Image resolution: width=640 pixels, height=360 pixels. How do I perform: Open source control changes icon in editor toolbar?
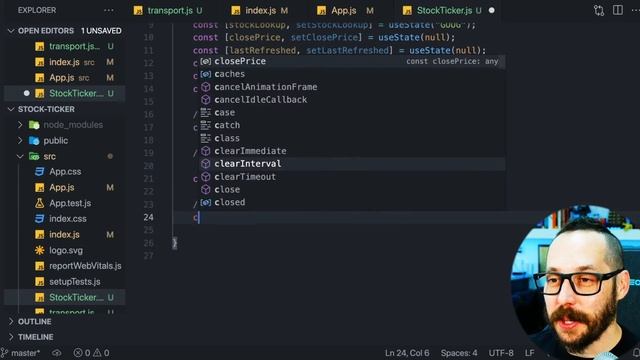pos(599,10)
